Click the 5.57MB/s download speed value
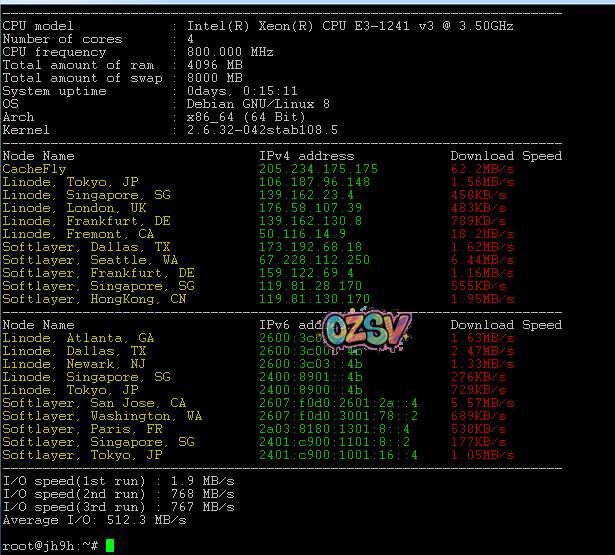 click(x=482, y=403)
